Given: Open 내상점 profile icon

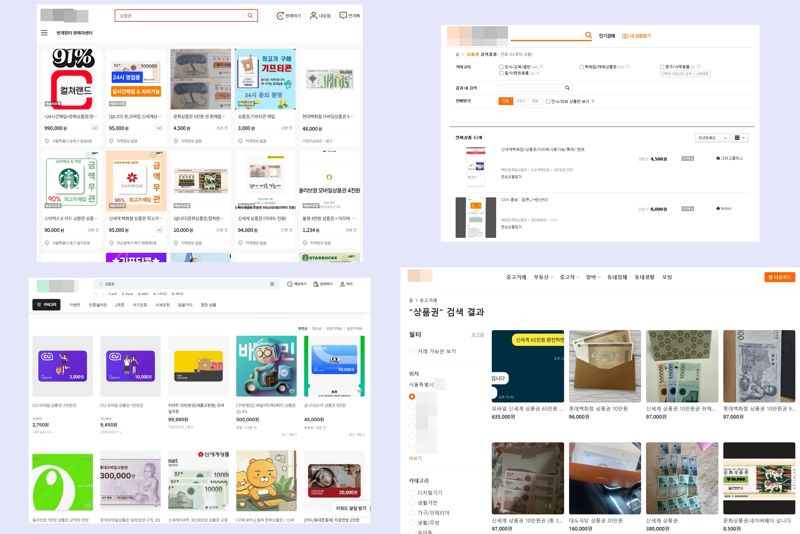Looking at the screenshot, I should (314, 16).
